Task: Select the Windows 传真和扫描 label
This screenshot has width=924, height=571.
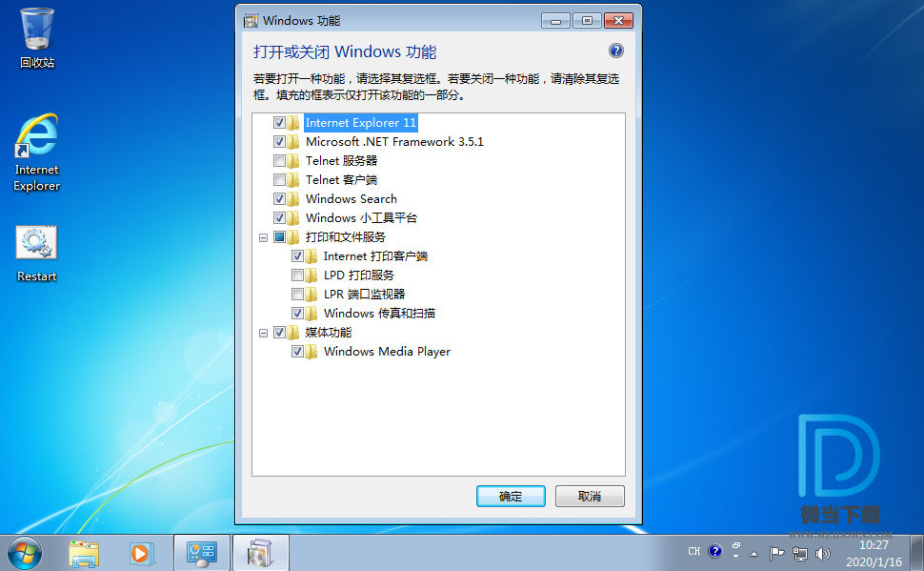Action: point(379,314)
